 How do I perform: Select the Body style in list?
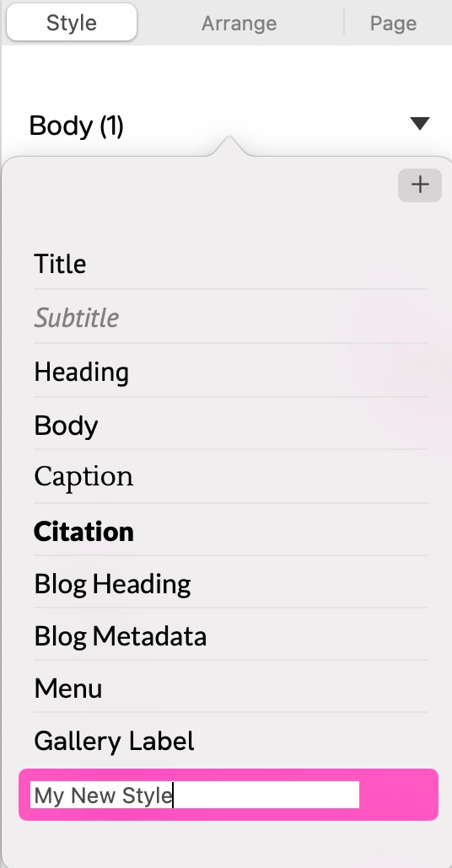pos(230,425)
